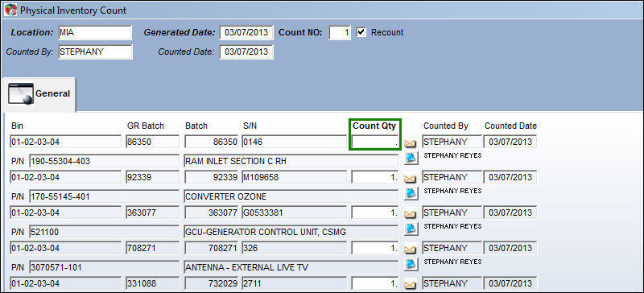Open the General tab
Viewport: 644px width, 293px height.
click(39, 94)
